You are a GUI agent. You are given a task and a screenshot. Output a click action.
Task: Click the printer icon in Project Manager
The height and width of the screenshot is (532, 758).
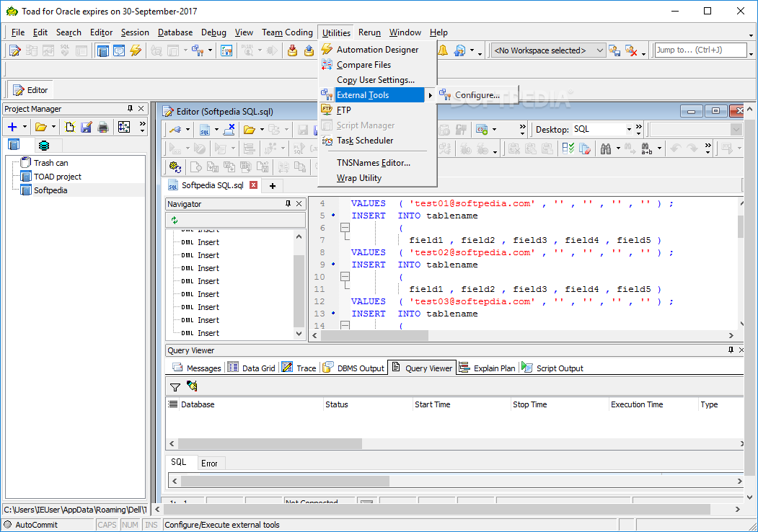(x=103, y=127)
